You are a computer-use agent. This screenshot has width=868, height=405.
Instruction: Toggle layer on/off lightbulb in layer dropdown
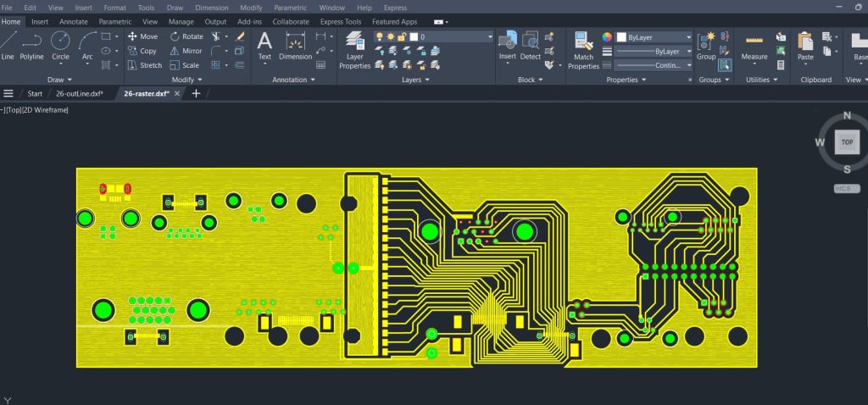380,36
